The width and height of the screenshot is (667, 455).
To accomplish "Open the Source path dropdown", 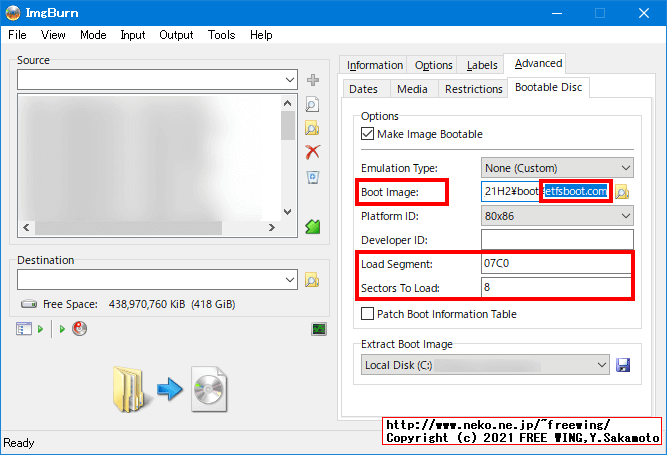I will pos(290,80).
